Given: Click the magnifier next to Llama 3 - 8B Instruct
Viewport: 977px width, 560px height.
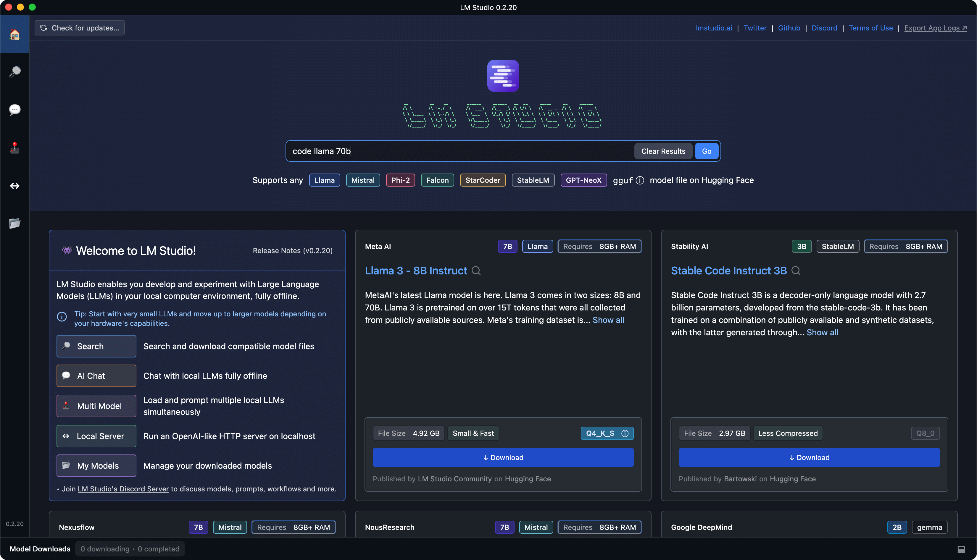Looking at the screenshot, I should coord(476,271).
